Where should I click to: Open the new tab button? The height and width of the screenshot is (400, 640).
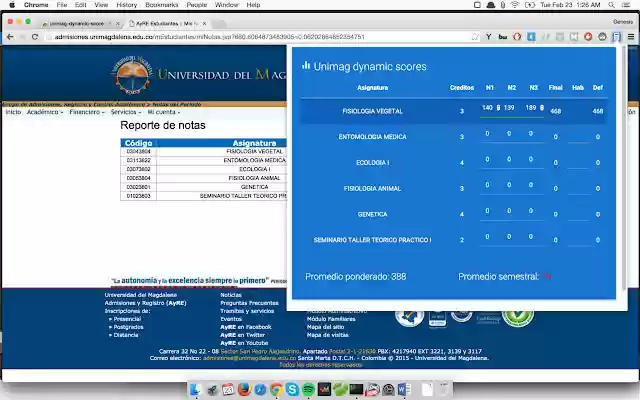(219, 24)
